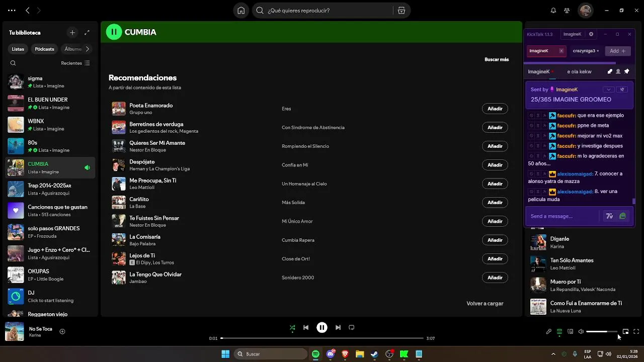The height and width of the screenshot is (362, 644).
Task: Switch to crazyniga3 chat tab
Action: pos(586,51)
